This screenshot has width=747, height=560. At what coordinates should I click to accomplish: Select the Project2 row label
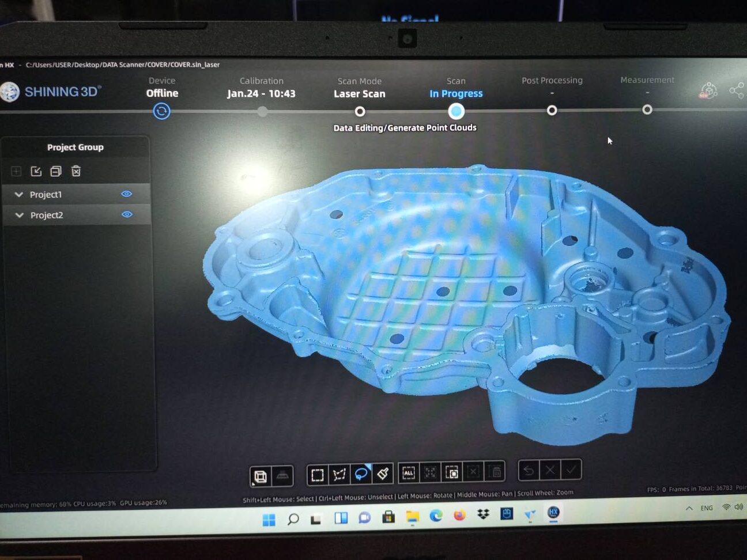pyautogui.click(x=47, y=215)
